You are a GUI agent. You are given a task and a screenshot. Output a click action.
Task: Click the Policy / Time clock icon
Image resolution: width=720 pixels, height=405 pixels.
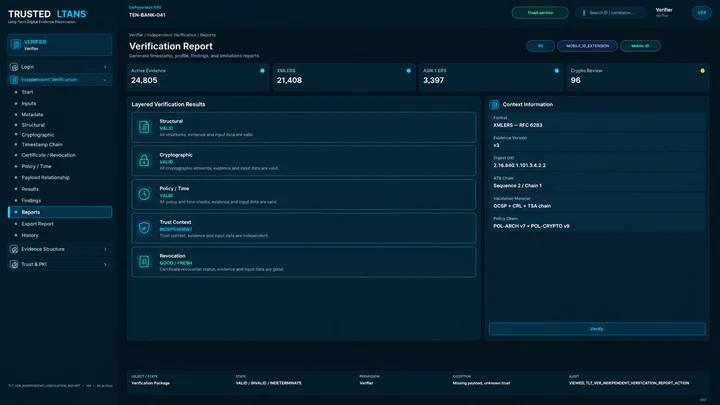(x=144, y=194)
